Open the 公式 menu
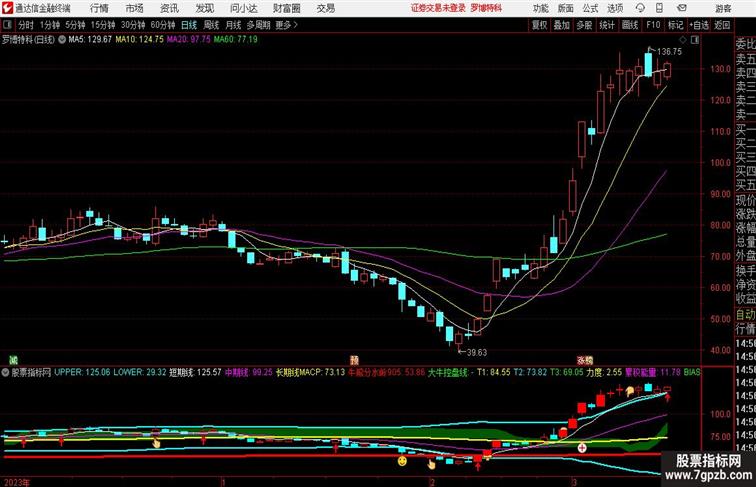 [x=590, y=8]
